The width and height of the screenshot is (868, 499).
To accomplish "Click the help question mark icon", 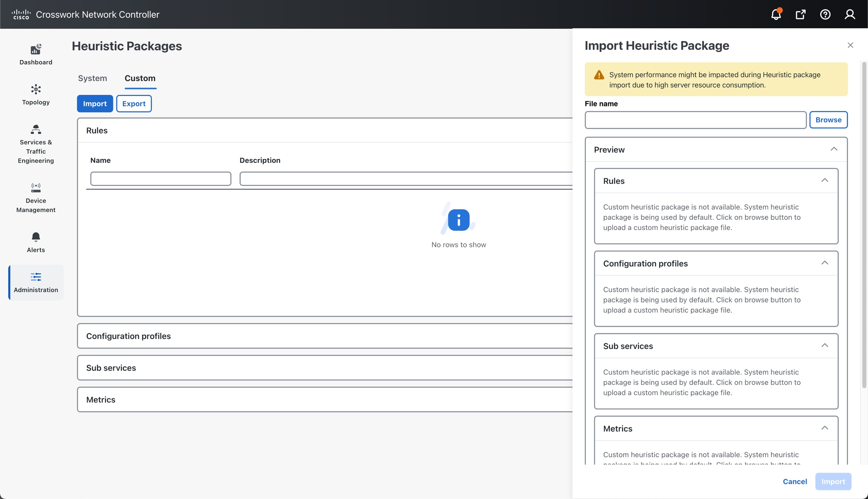I will 825,14.
